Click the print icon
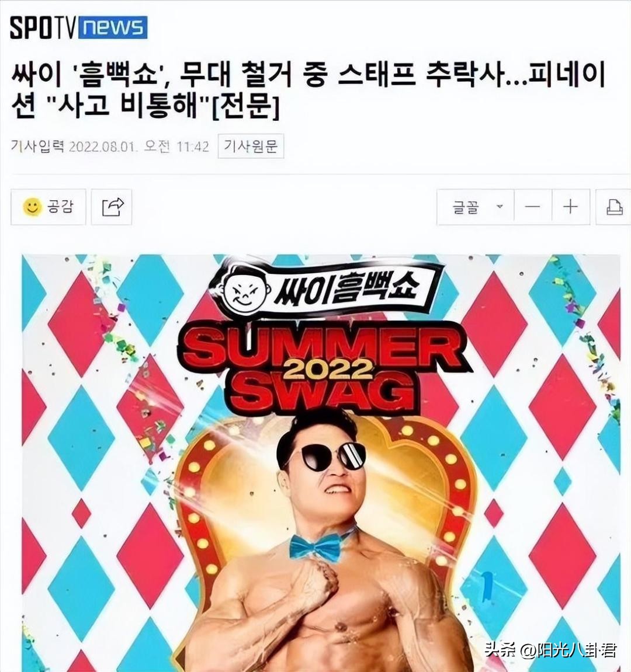 pyautogui.click(x=614, y=207)
